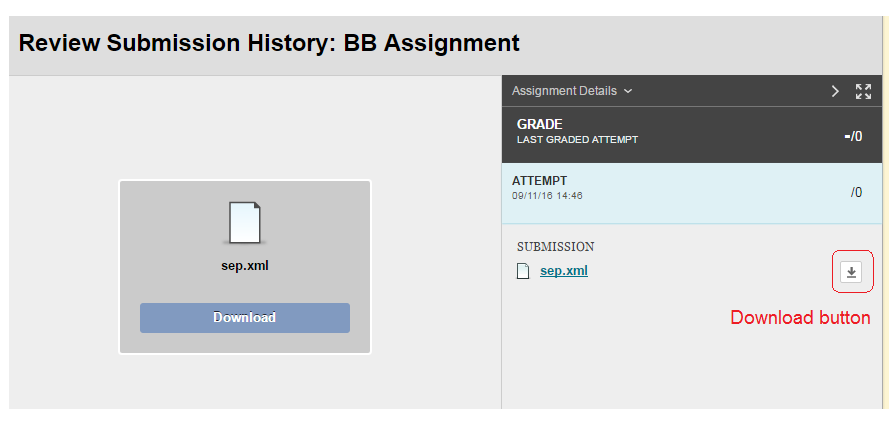This screenshot has height=421, width=889.
Task: Click the Review Submission History page heading
Action: [x=269, y=44]
